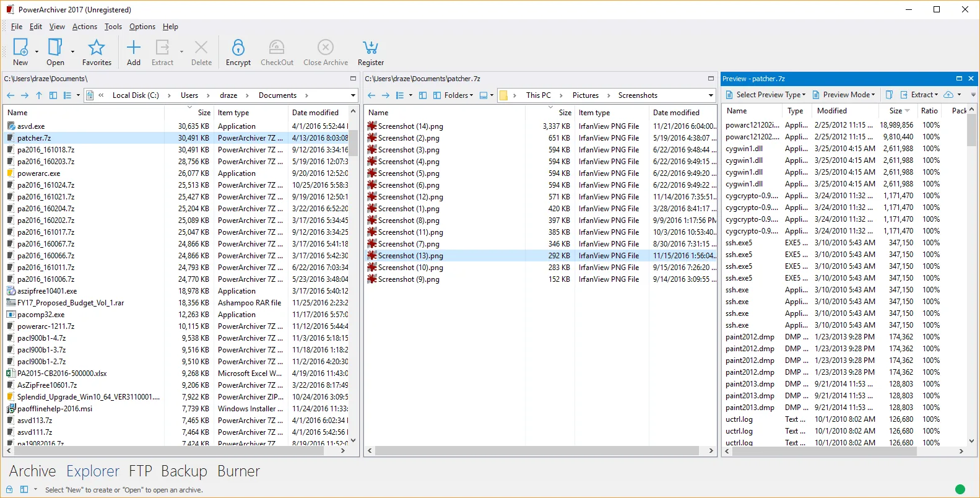Go forward in left Documents pane
This screenshot has height=498, width=980.
tap(25, 95)
